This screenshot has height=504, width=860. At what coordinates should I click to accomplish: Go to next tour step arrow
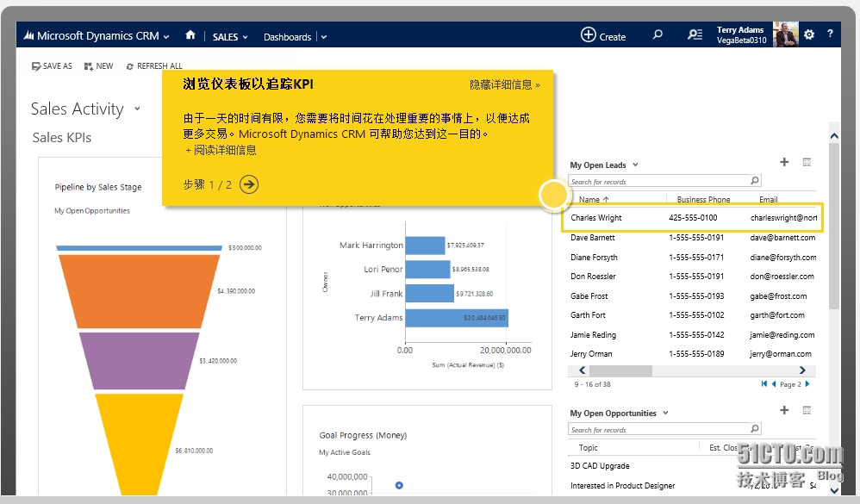(249, 184)
